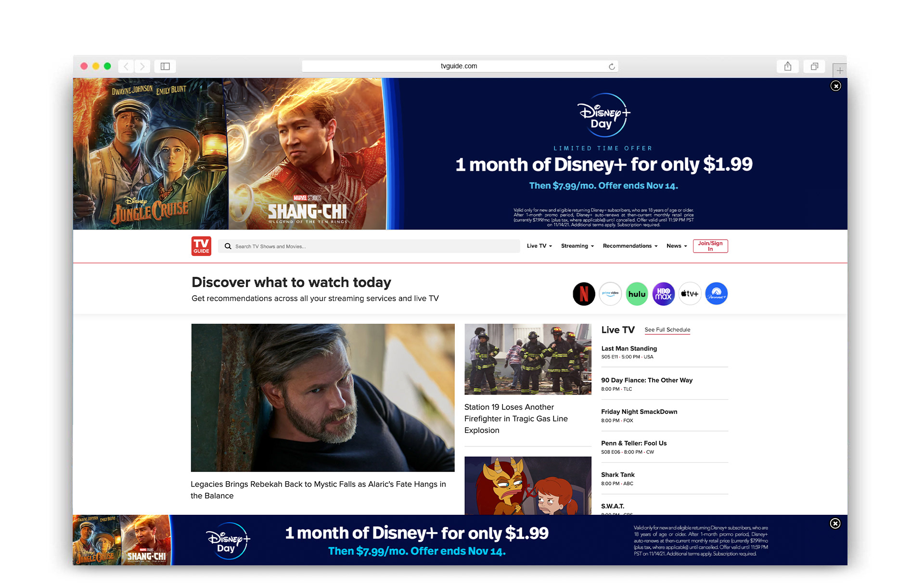Screen dimensions: 924x586
Task: Open the Station 19 firefighters thumbnail
Action: pyautogui.click(x=527, y=359)
